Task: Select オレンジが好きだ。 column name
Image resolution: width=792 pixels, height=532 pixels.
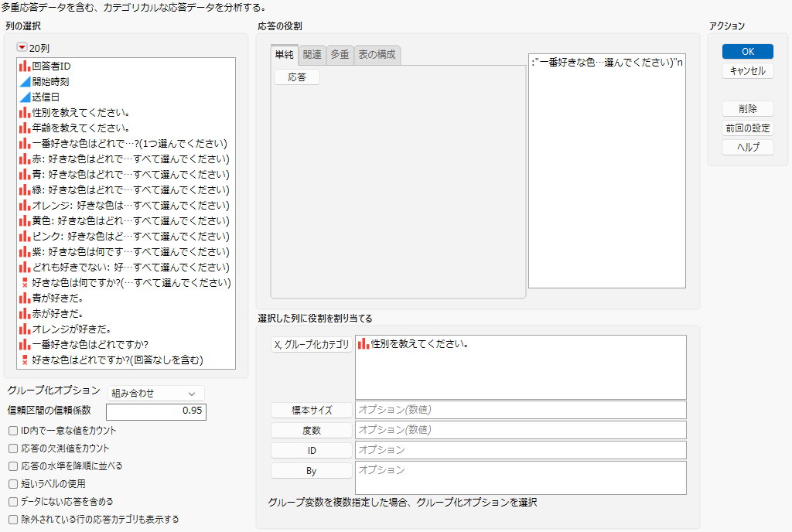Action: [x=72, y=329]
